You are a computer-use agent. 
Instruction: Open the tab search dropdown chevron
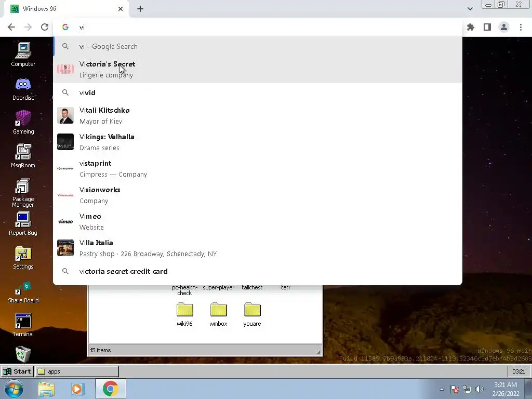[470, 9]
